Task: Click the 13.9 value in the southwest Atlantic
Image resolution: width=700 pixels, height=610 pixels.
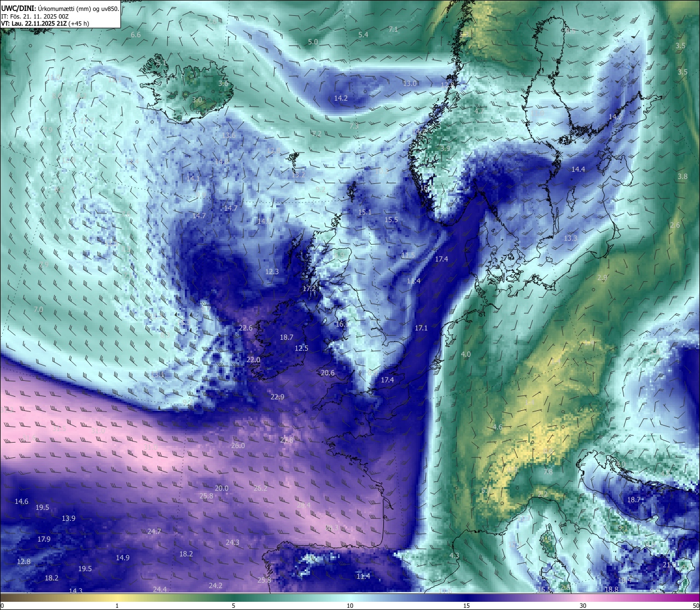Action: point(68,518)
